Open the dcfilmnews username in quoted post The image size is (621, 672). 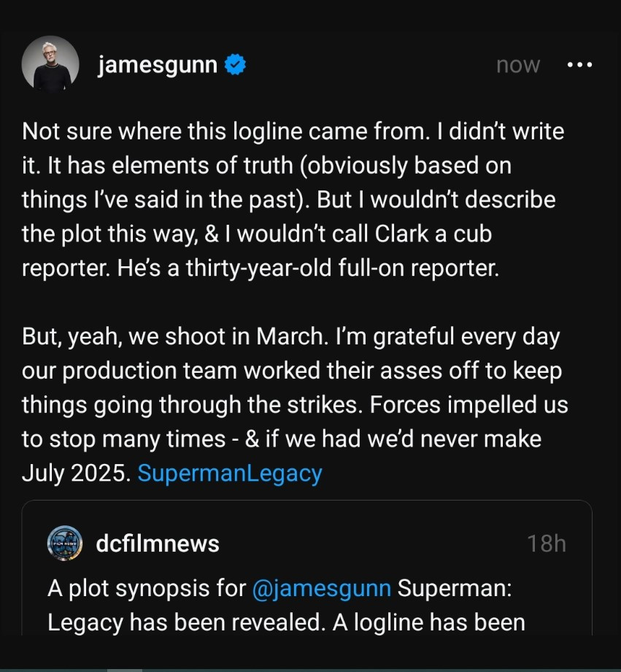tap(157, 544)
